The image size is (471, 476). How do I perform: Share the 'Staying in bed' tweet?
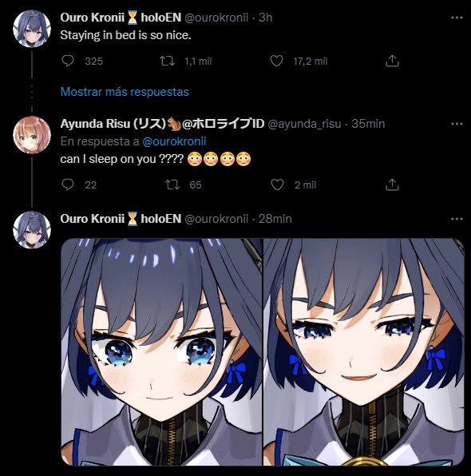coord(392,61)
